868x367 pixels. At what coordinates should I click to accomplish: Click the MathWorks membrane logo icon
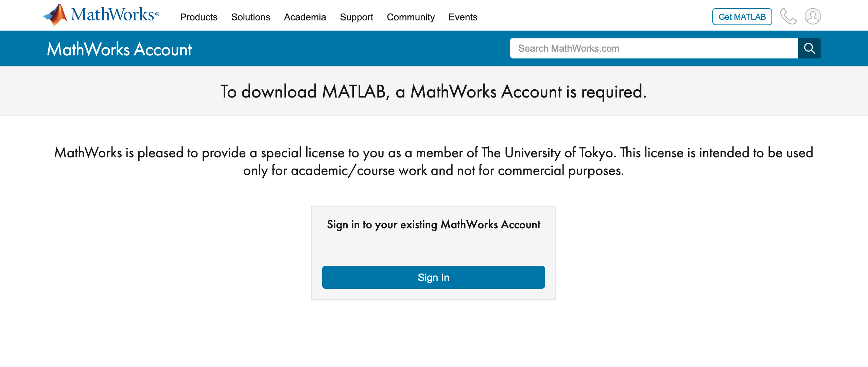coord(55,15)
